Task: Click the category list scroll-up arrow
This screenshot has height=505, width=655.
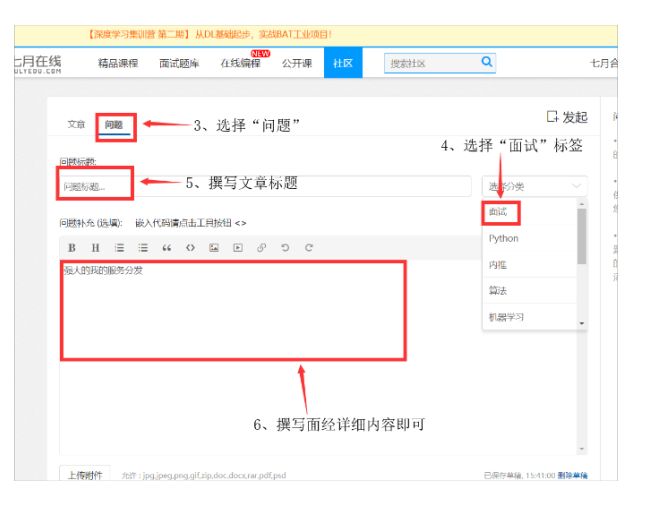Action: pyautogui.click(x=581, y=204)
